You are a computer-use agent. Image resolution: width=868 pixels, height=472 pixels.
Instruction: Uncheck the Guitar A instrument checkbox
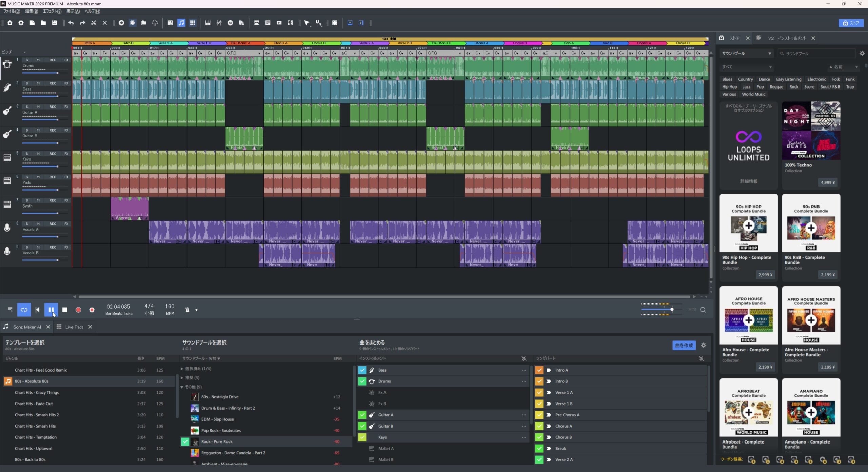[362, 415]
